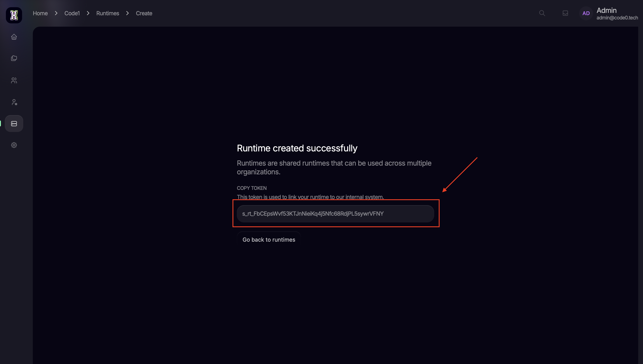Click the chevron after the Home breadcrumb
The height and width of the screenshot is (364, 643).
(56, 13)
